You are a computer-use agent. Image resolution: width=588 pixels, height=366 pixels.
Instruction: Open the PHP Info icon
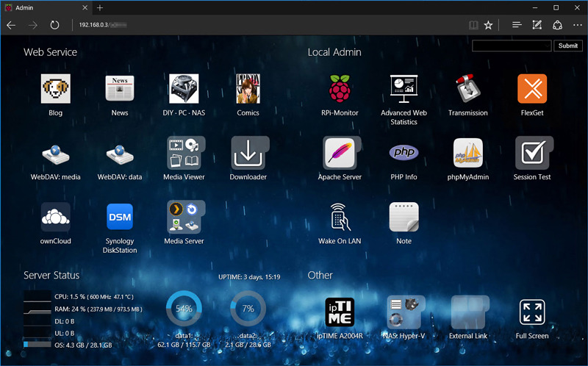click(404, 152)
